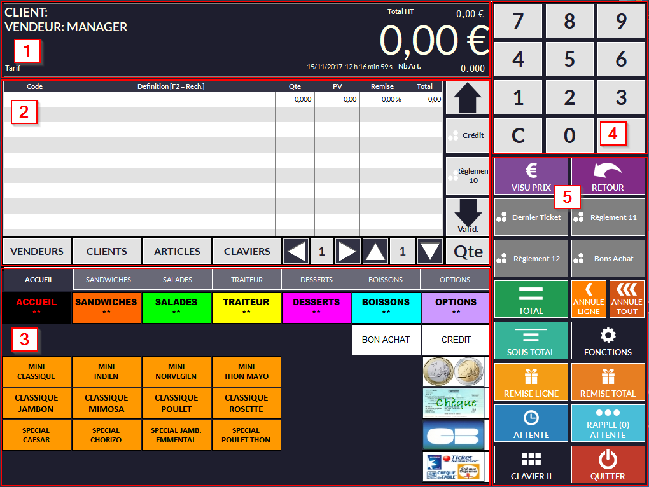649x487 pixels.
Task: Click the large down arrow Valid. button
Action: tap(465, 217)
